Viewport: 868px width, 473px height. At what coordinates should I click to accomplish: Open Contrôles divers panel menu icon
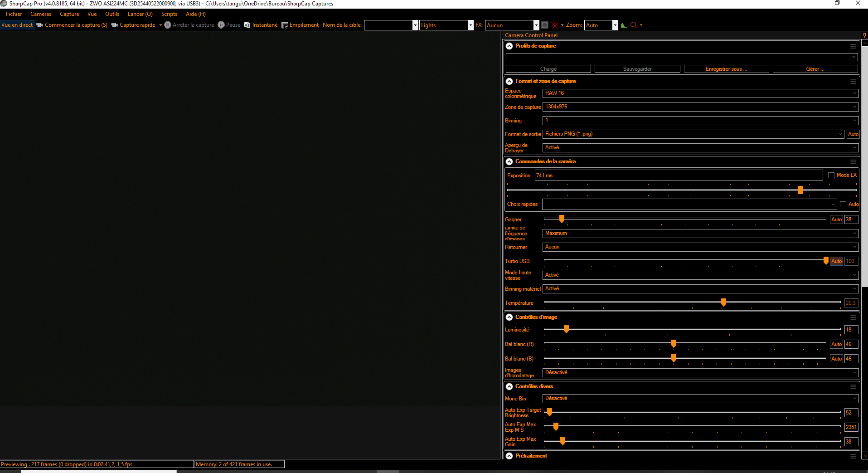853,387
